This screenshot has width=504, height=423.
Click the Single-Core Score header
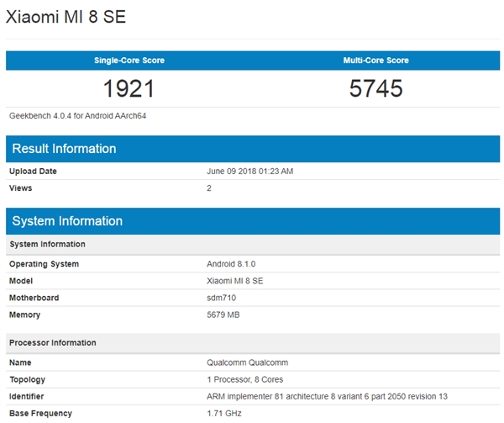coord(129,61)
